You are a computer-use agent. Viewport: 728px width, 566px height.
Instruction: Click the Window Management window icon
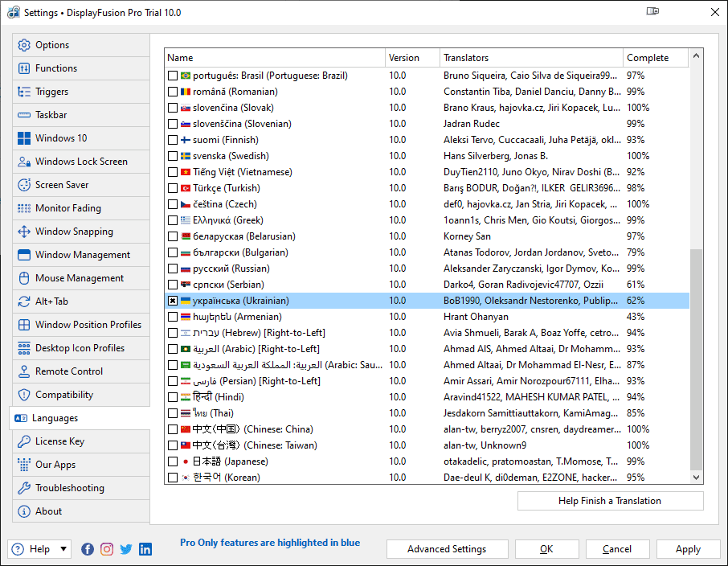(x=23, y=255)
